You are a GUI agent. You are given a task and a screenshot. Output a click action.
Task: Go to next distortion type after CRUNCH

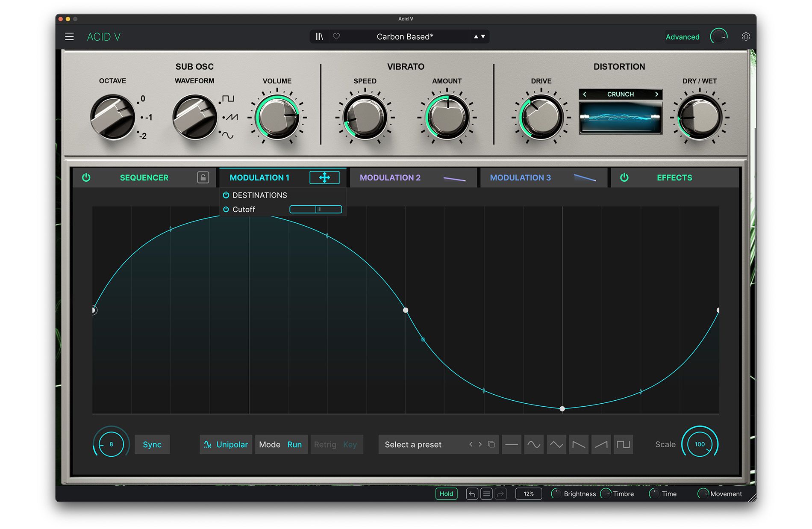click(x=656, y=94)
